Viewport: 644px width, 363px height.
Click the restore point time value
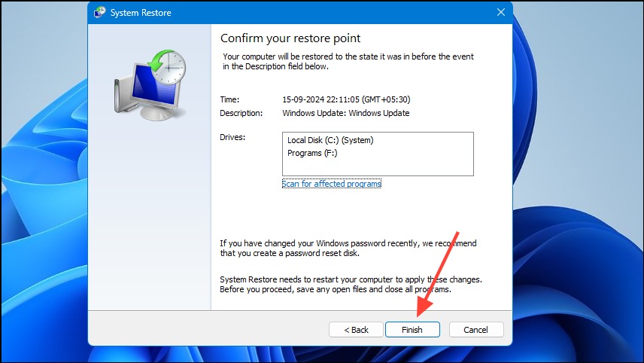pos(346,99)
